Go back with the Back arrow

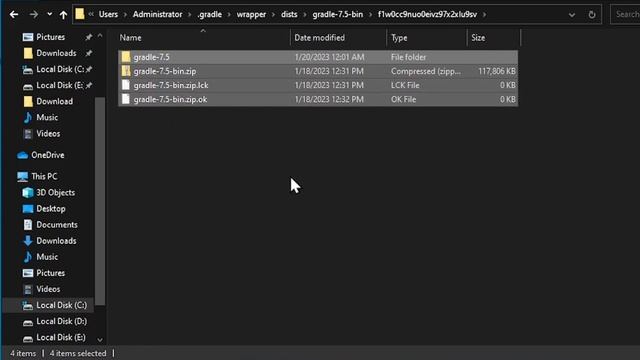click(x=14, y=15)
